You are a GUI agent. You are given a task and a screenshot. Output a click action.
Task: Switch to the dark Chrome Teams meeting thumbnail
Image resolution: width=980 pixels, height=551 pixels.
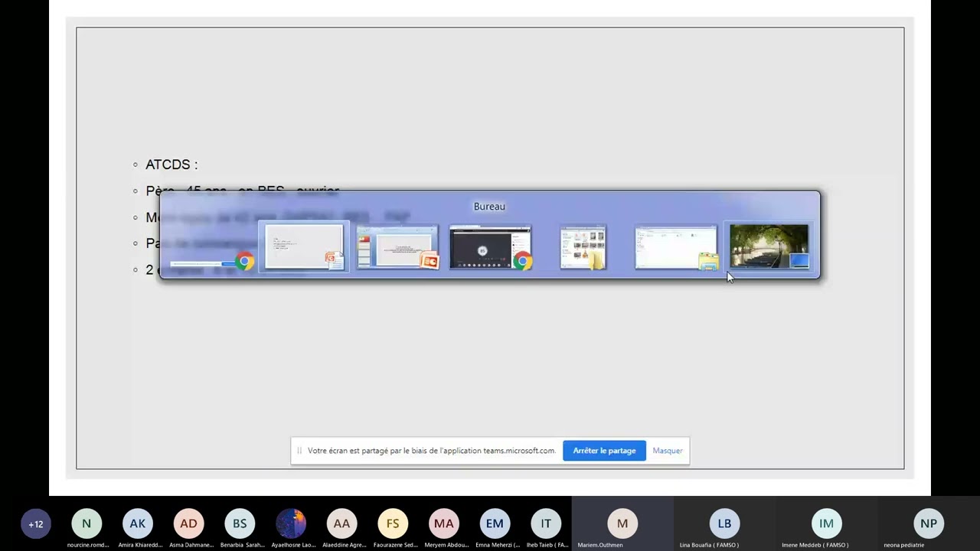click(x=490, y=246)
